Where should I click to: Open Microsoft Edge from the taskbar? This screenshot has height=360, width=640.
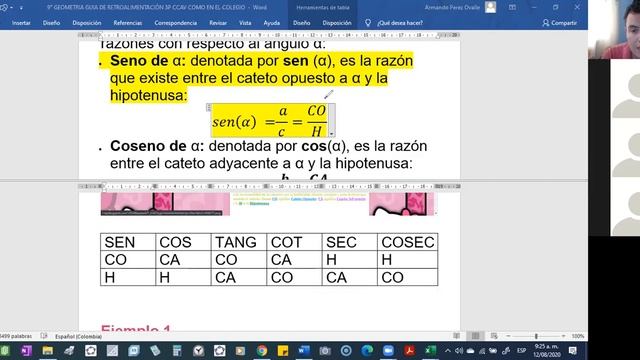click(x=367, y=351)
